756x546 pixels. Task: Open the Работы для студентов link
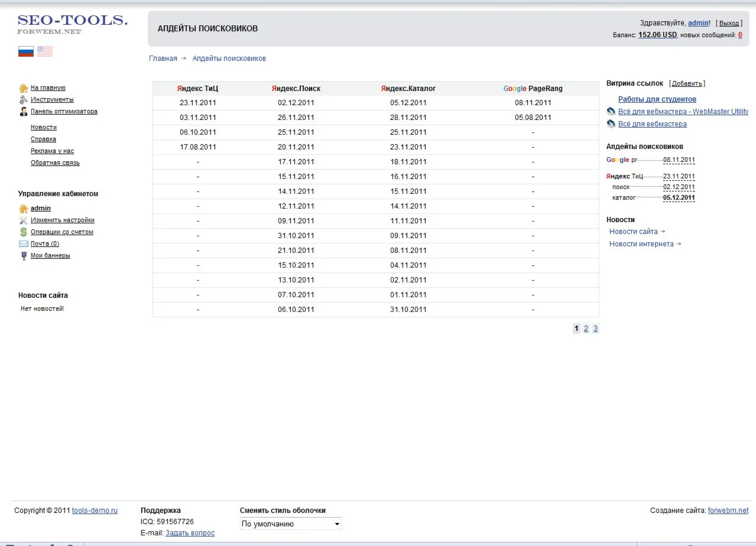pyautogui.click(x=657, y=99)
